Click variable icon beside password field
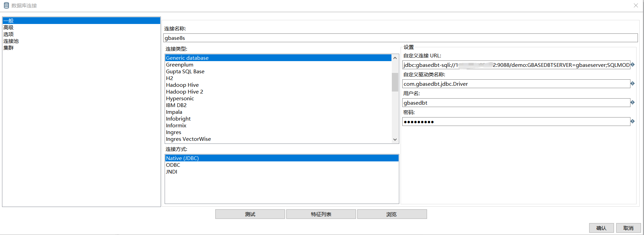 point(633,121)
